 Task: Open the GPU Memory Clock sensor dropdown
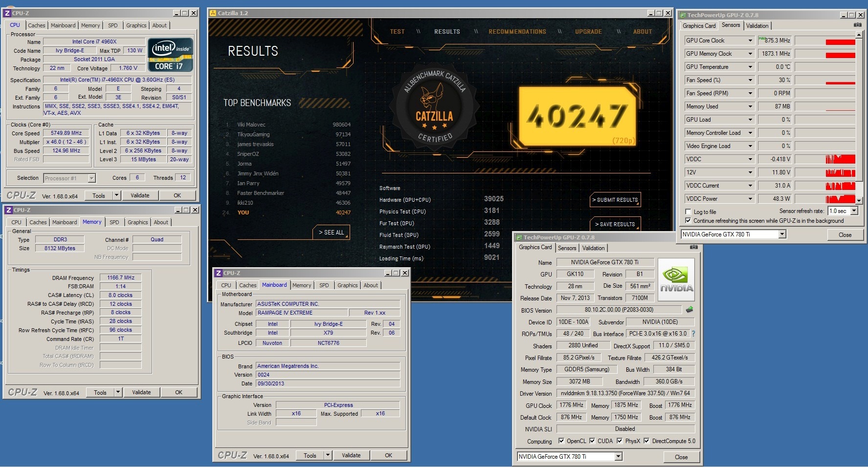(x=750, y=54)
